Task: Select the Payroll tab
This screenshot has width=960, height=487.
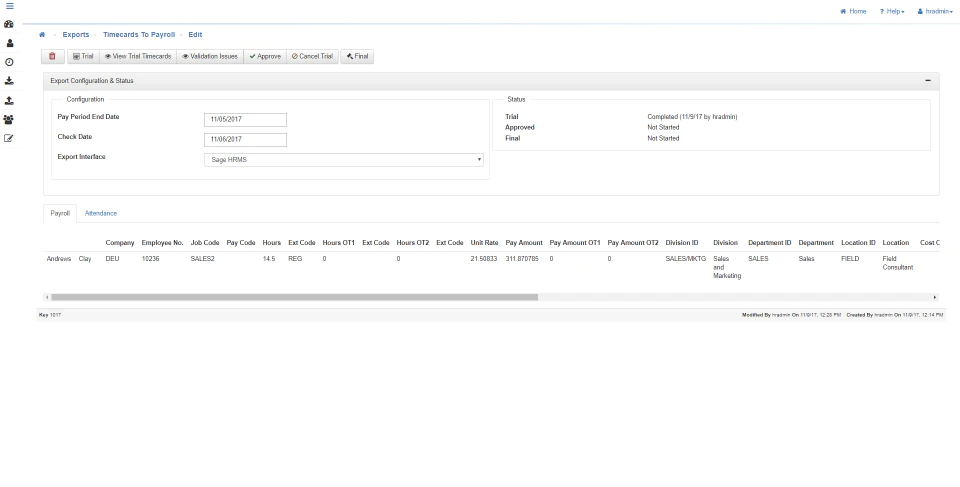Action: pyautogui.click(x=60, y=214)
